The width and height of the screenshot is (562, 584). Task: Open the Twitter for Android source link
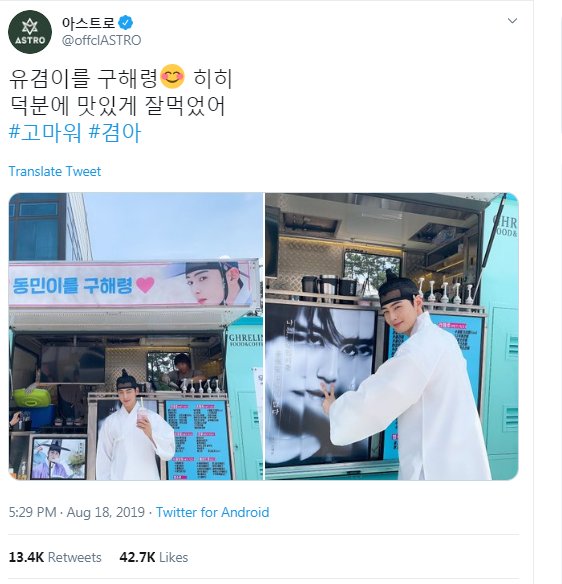212,512
